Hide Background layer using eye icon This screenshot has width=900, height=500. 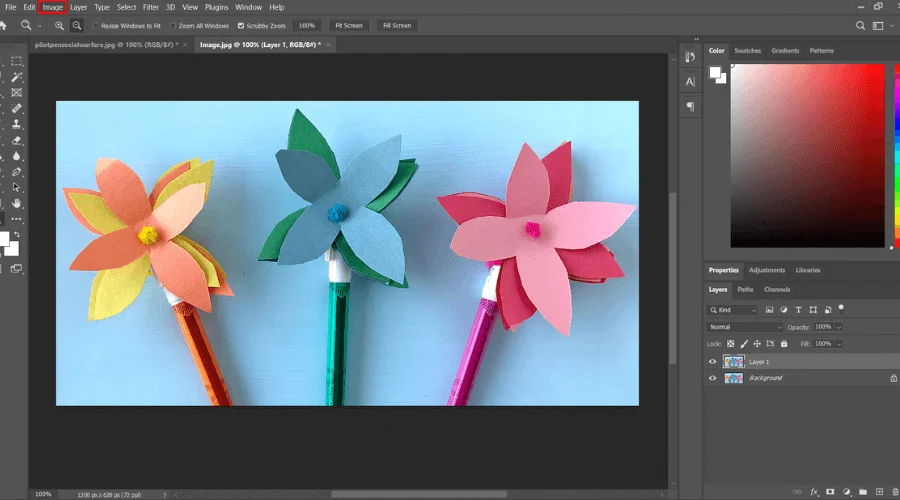click(x=712, y=378)
